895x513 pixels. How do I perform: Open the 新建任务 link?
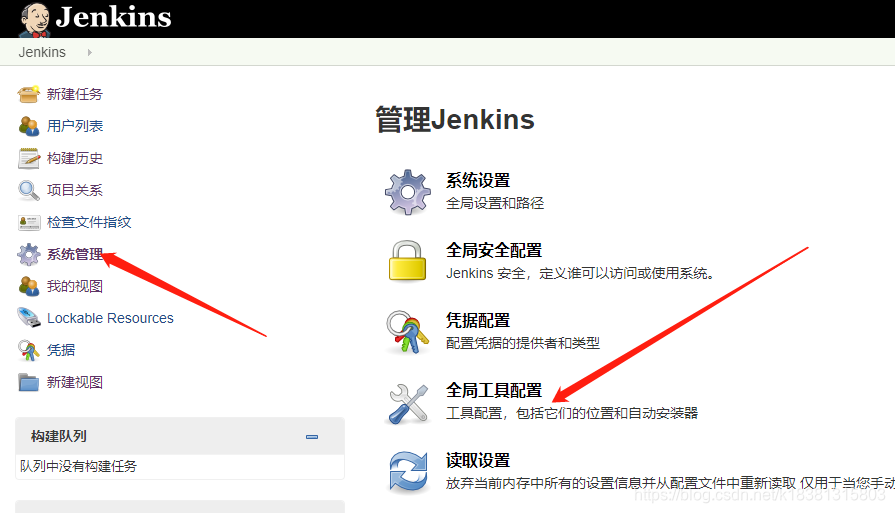(75, 94)
